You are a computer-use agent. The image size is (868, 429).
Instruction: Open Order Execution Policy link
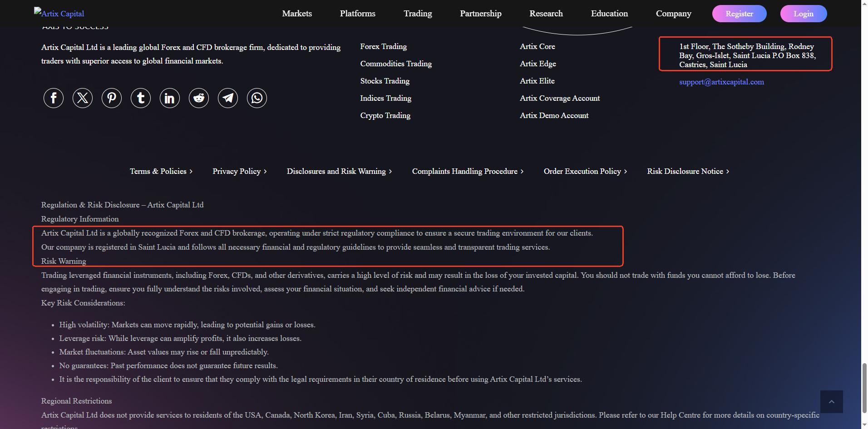coord(585,171)
